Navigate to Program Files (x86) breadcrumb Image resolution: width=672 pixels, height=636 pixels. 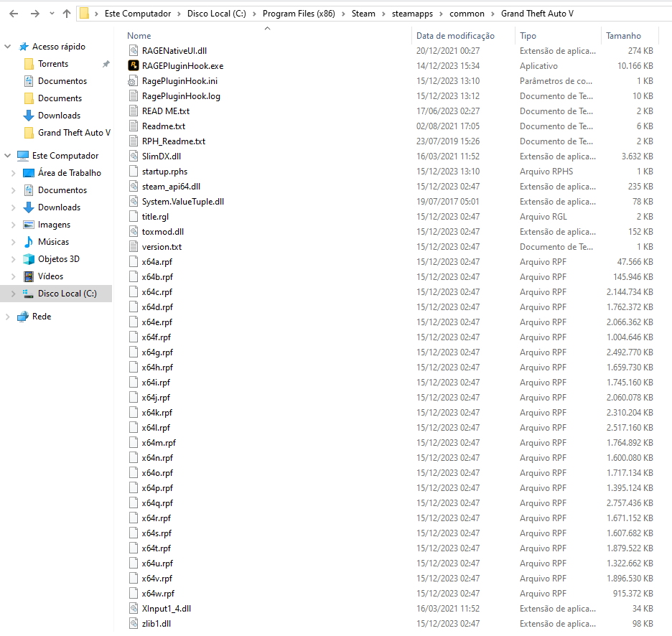[x=299, y=14]
